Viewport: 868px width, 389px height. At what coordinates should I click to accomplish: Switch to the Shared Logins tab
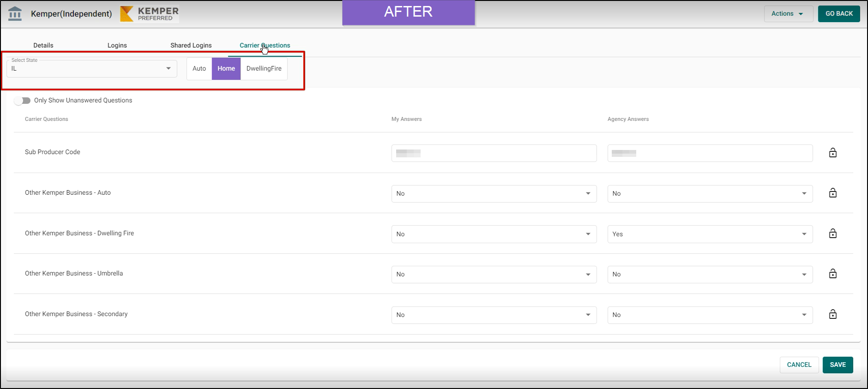click(x=191, y=45)
